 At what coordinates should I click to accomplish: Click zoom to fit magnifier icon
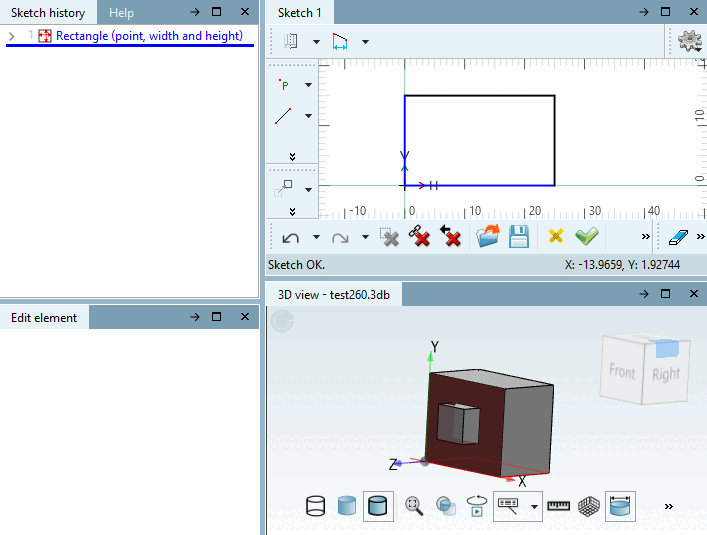click(x=414, y=506)
